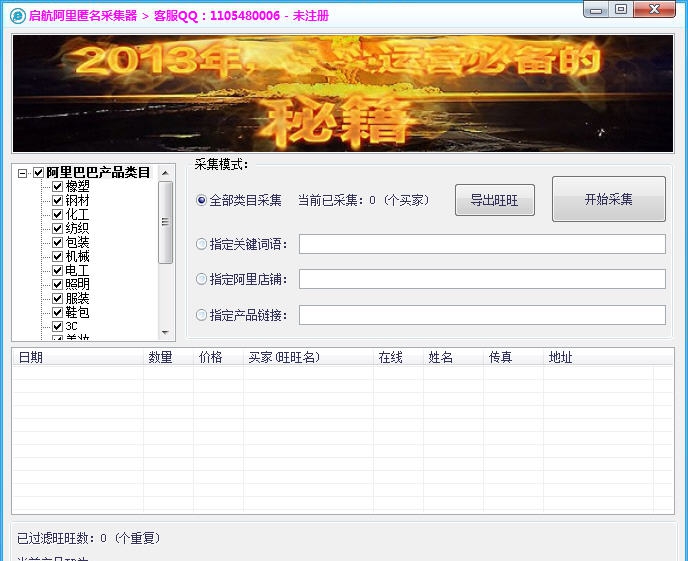This screenshot has width=688, height=561.
Task: Focus the 指定关键词语 text field
Action: (x=482, y=244)
